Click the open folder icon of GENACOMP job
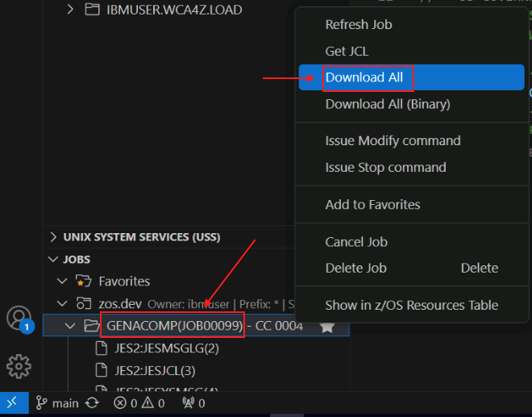532x417 pixels. coord(92,326)
